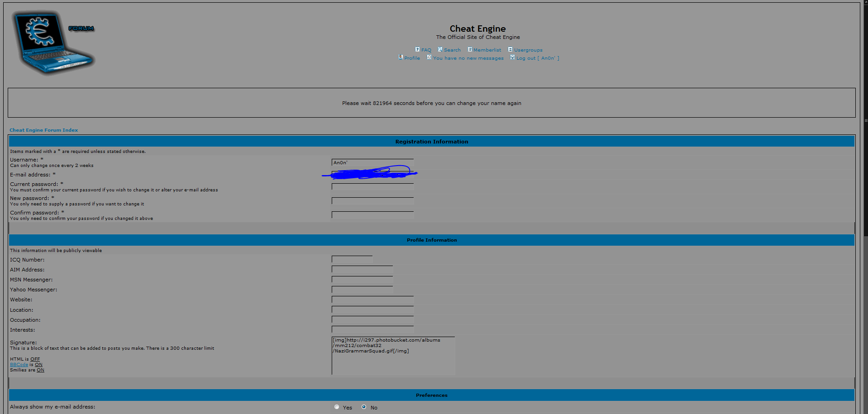
Task: Click the Search magnifier icon
Action: coord(440,49)
